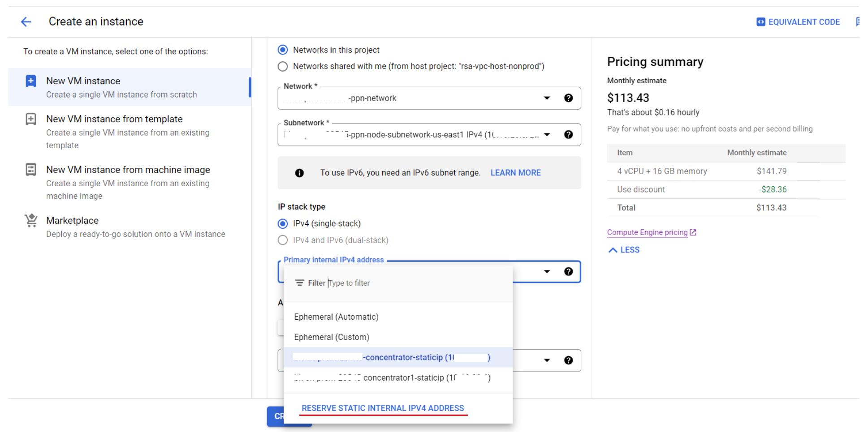The width and height of the screenshot is (868, 432).
Task: Choose Ephemeral (Automatic) from the list
Action: [336, 317]
